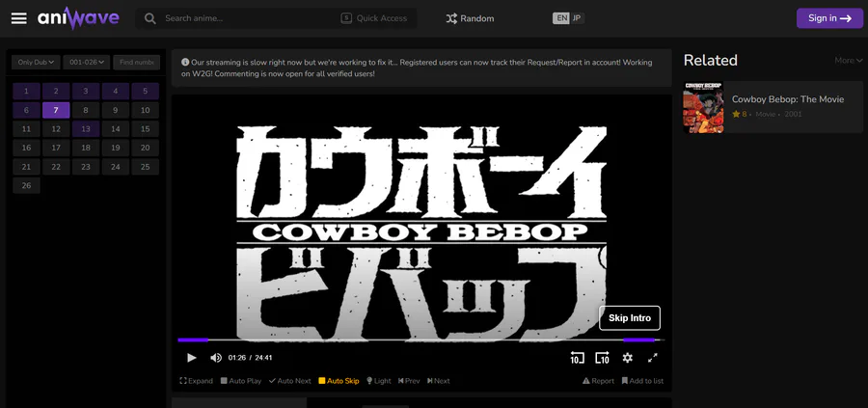The width and height of the screenshot is (868, 408).
Task: Open player settings gear
Action: coord(627,358)
